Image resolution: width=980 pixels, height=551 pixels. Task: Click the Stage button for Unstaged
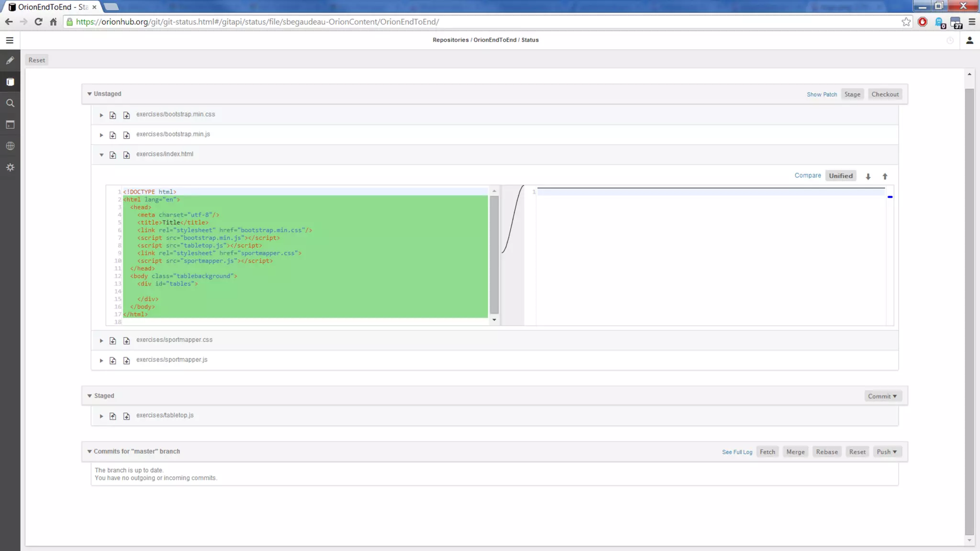pyautogui.click(x=852, y=94)
